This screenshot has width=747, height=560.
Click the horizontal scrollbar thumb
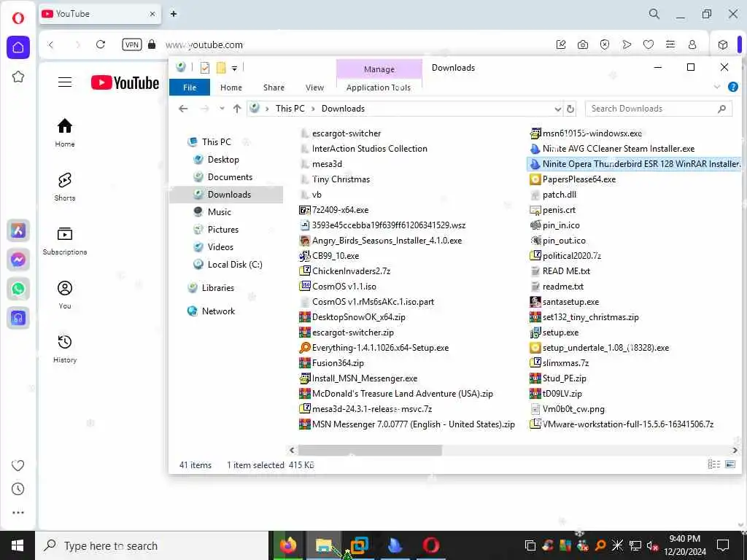point(370,450)
